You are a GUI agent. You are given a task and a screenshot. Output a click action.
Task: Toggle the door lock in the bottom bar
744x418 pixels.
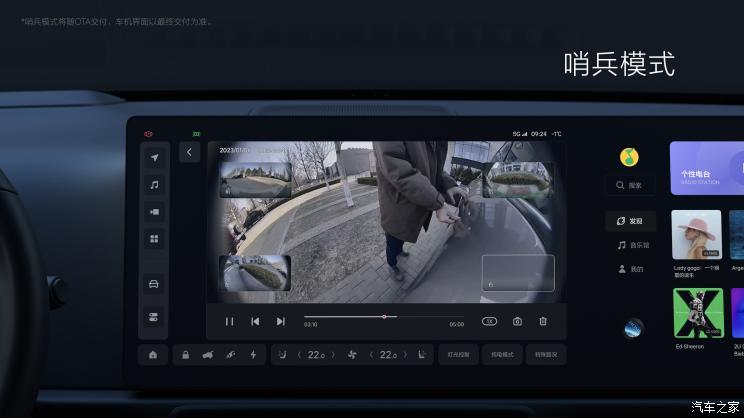pyautogui.click(x=186, y=355)
